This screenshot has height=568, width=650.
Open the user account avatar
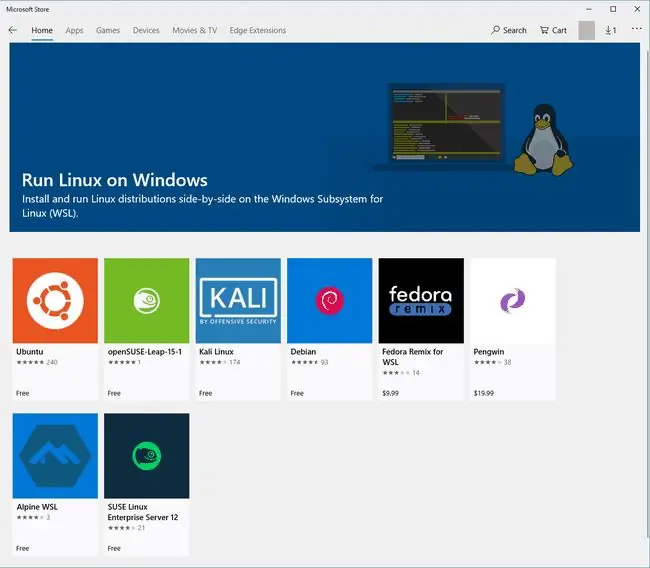click(586, 30)
